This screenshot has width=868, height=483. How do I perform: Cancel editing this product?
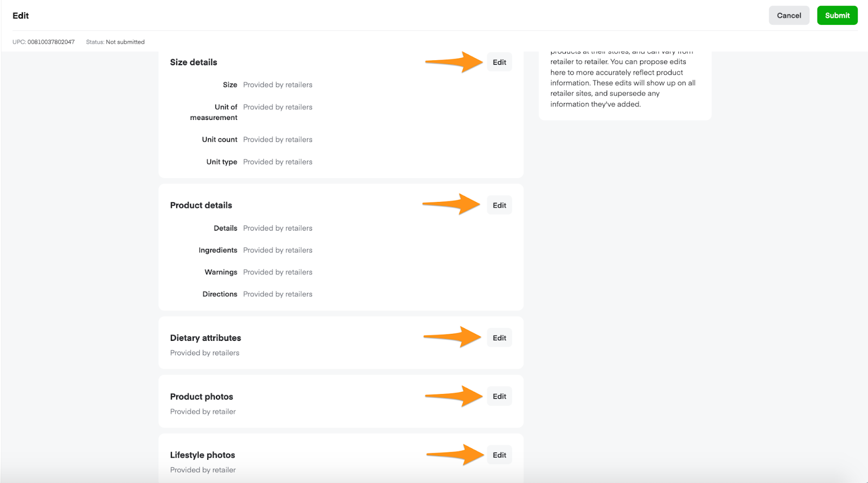789,15
